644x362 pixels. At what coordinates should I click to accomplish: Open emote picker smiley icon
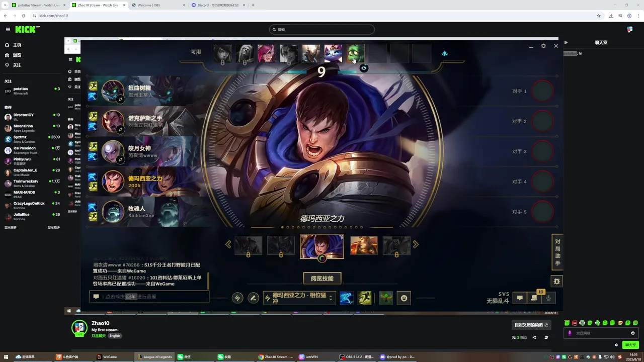tap(404, 298)
